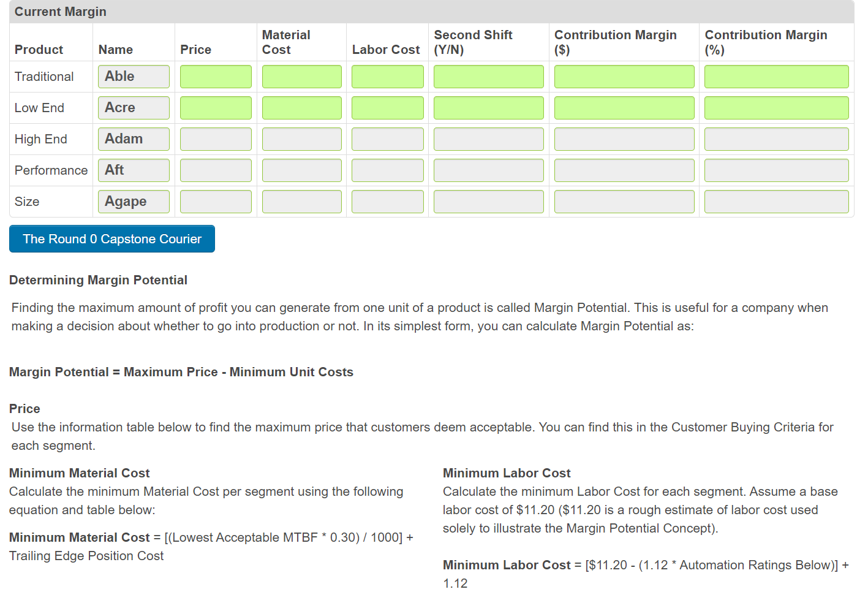868x592 pixels.
Task: Edit the product name field showing Acre
Action: click(x=134, y=107)
